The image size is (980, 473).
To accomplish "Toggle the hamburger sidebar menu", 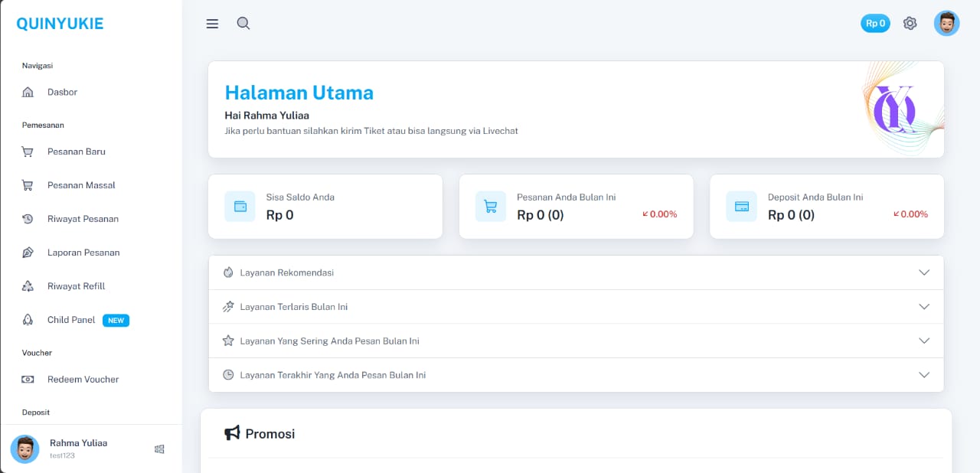I will [212, 24].
